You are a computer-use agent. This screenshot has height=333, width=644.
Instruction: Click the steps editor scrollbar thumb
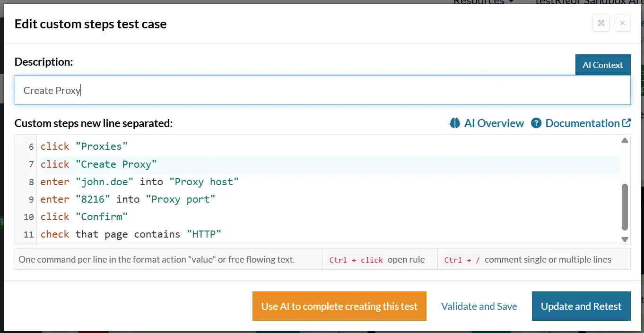click(625, 206)
